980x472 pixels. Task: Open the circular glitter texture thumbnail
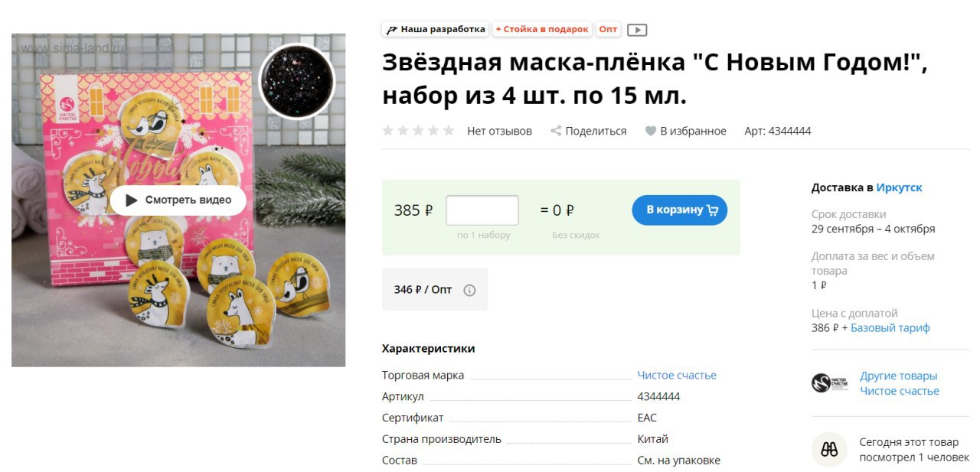[297, 81]
